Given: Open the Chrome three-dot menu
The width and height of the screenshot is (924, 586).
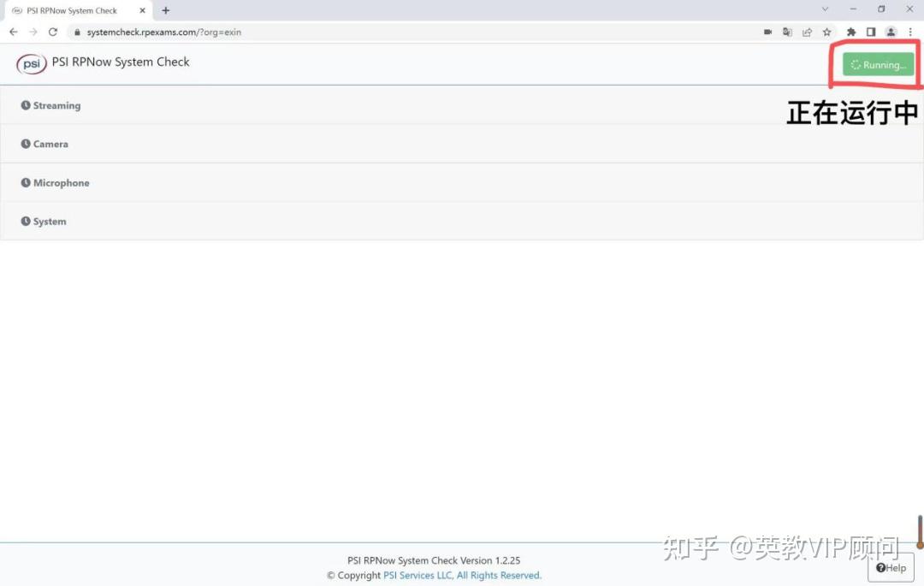Looking at the screenshot, I should pyautogui.click(x=910, y=32).
